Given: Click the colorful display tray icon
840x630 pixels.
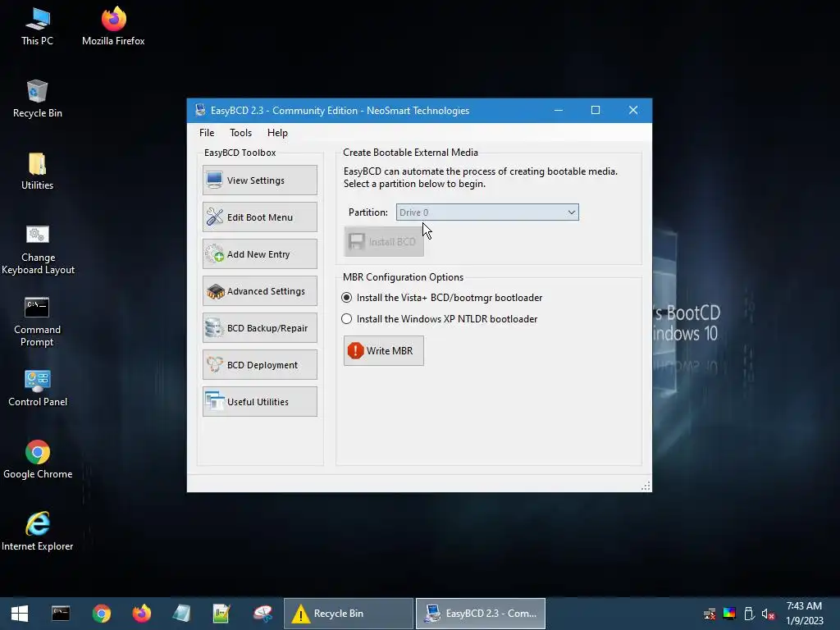Looking at the screenshot, I should tap(729, 614).
